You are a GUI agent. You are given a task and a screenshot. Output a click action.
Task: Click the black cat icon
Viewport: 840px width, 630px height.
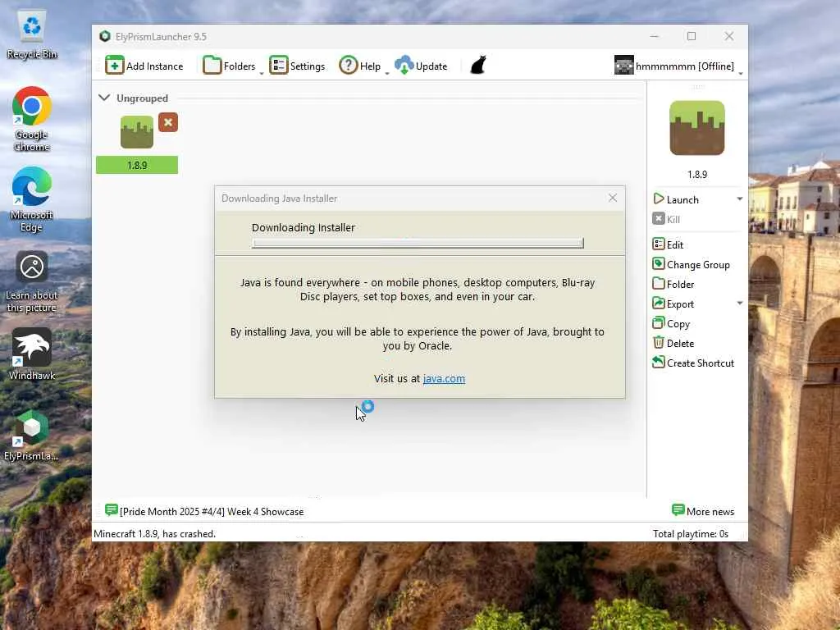tap(478, 66)
